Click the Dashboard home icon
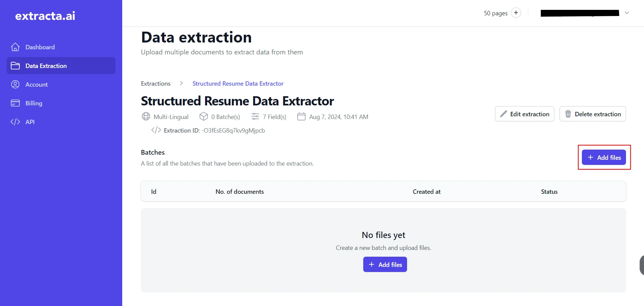 click(x=15, y=47)
